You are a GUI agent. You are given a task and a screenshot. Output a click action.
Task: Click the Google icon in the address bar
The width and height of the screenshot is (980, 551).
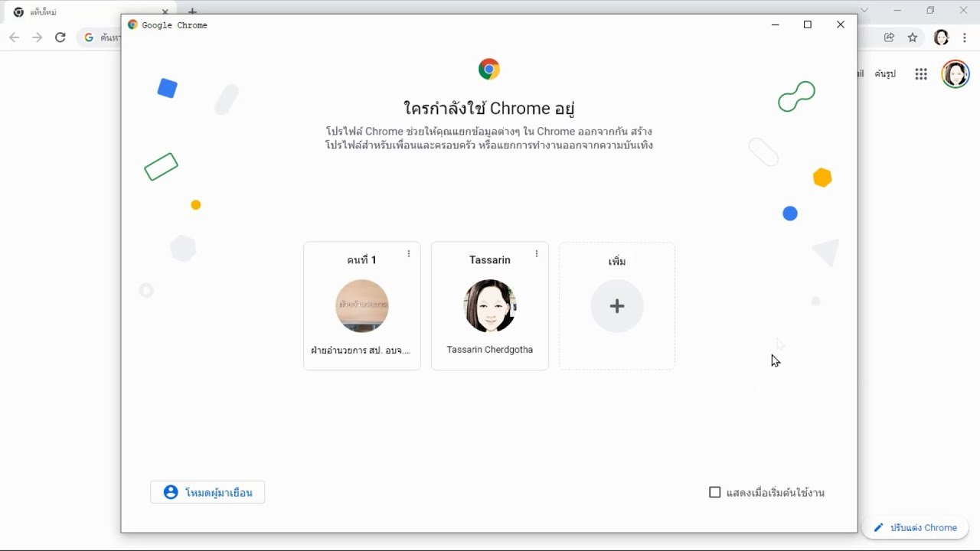[x=89, y=37]
